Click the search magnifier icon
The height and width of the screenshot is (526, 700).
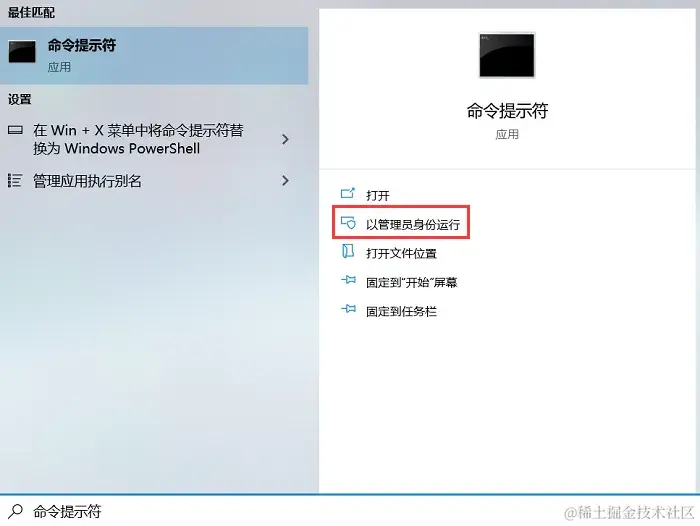pyautogui.click(x=16, y=511)
